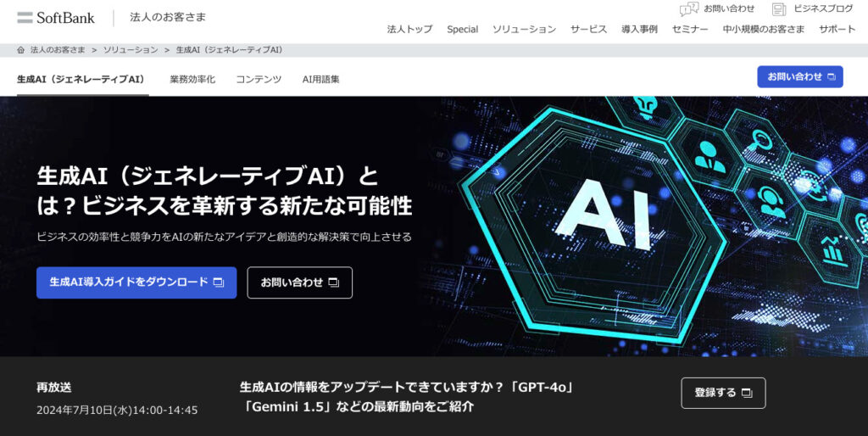Open the ソリューション menu item
This screenshot has width=868, height=436.
[524, 30]
